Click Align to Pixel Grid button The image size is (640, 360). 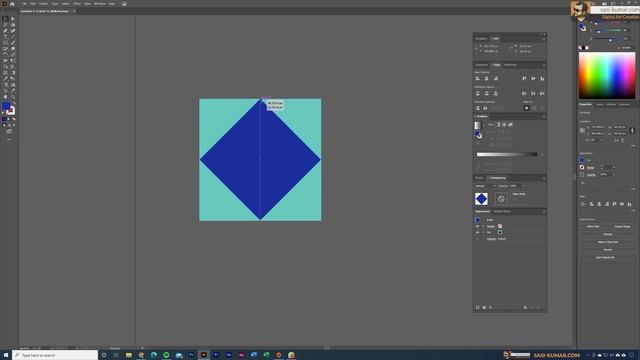coord(608,242)
